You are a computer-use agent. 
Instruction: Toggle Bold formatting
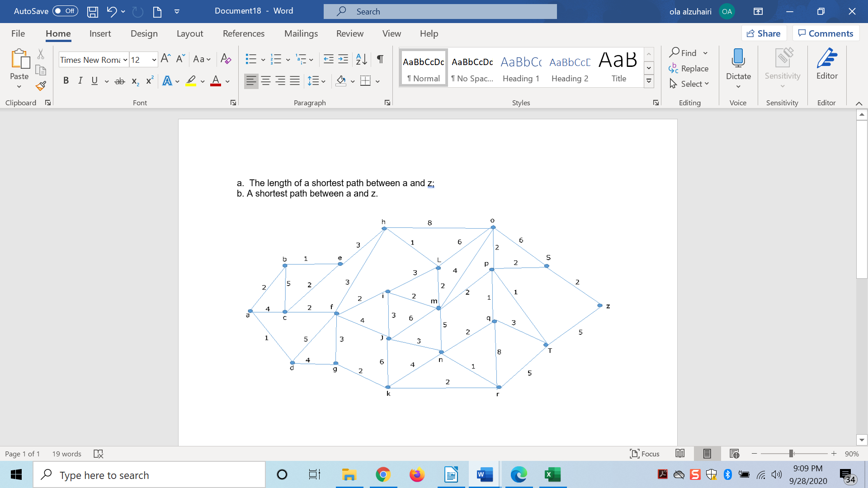tap(66, 80)
